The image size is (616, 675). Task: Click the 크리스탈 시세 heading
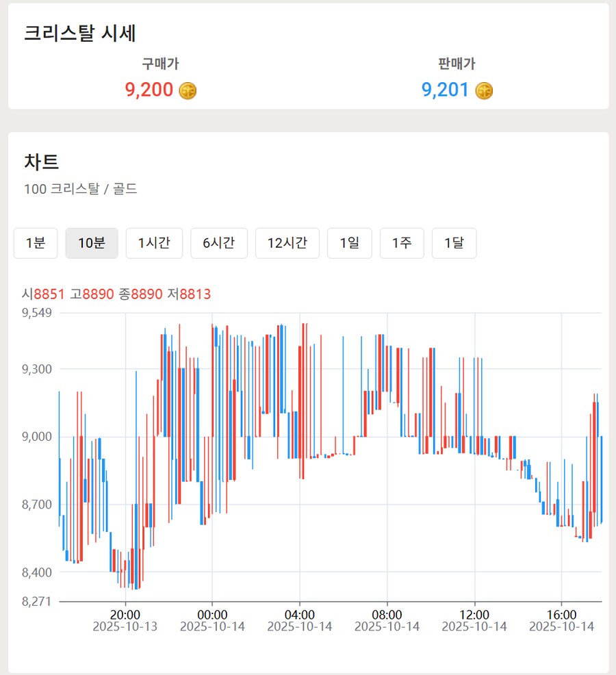[79, 34]
